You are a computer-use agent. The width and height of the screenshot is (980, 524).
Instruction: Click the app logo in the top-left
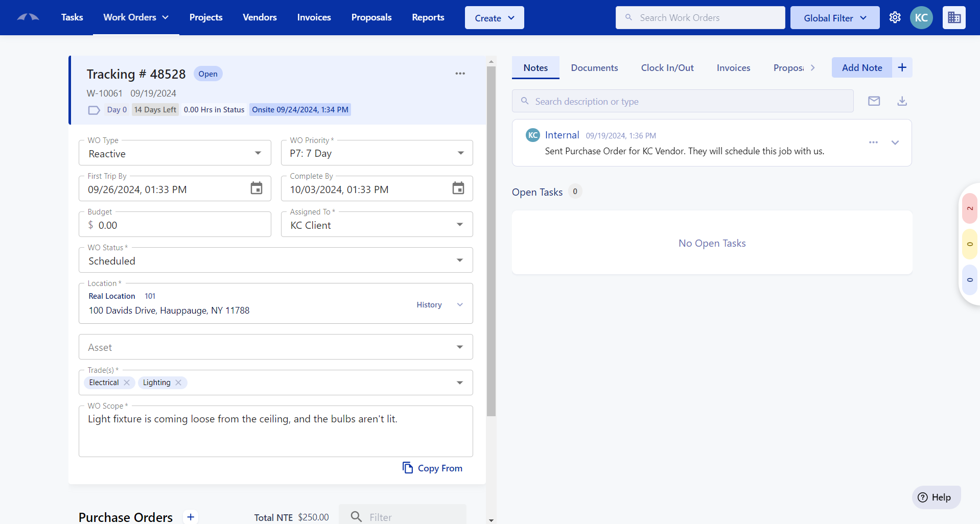click(28, 17)
